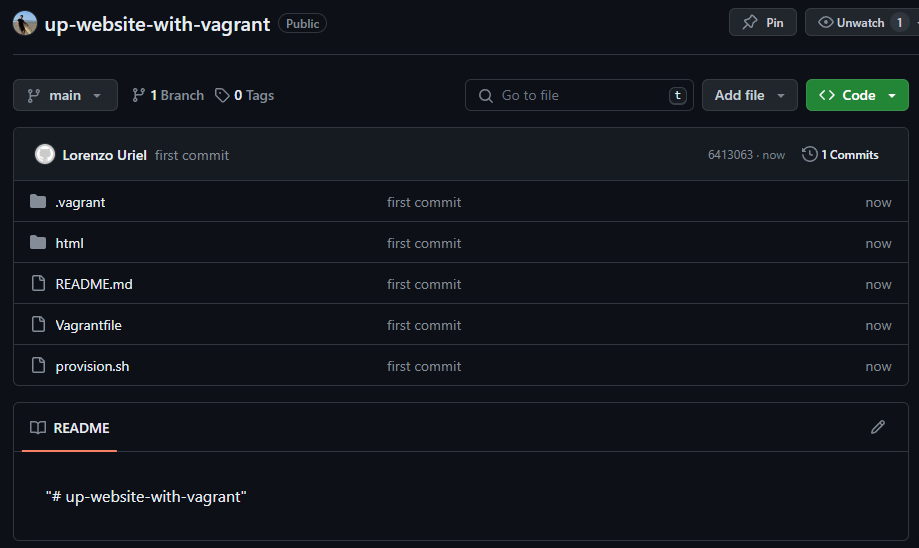Click the tag icon next to 0 Tags
Screen dimensions: 919x548
[x=222, y=95]
